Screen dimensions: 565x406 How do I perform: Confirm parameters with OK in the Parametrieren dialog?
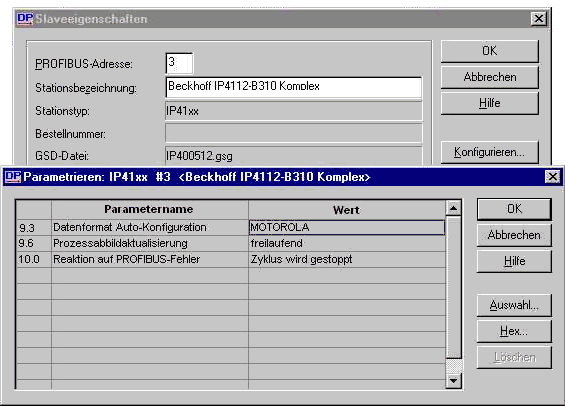(514, 209)
